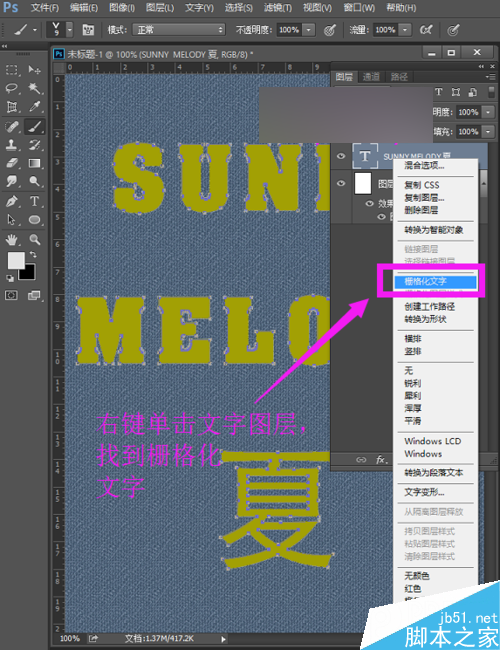Click the link layers icon
500x650 pixels.
pyautogui.click(x=361, y=459)
